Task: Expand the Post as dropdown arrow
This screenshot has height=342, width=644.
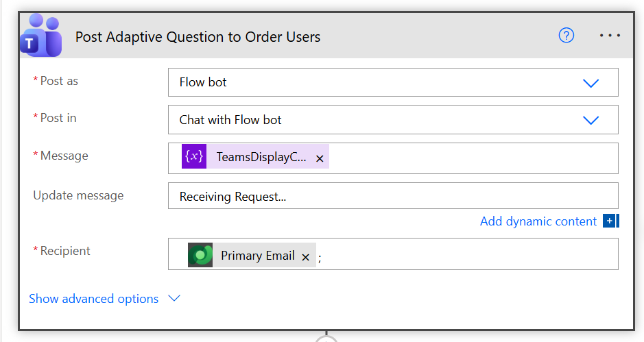Action: click(590, 83)
